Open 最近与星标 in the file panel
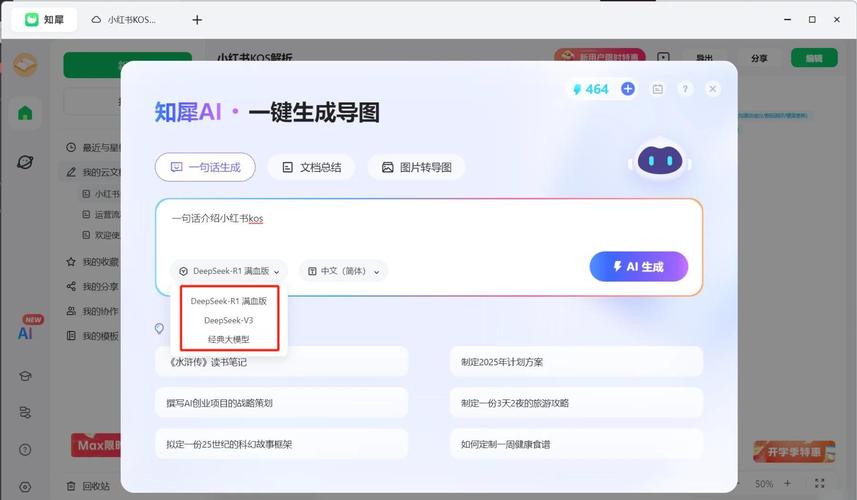 pos(93,148)
